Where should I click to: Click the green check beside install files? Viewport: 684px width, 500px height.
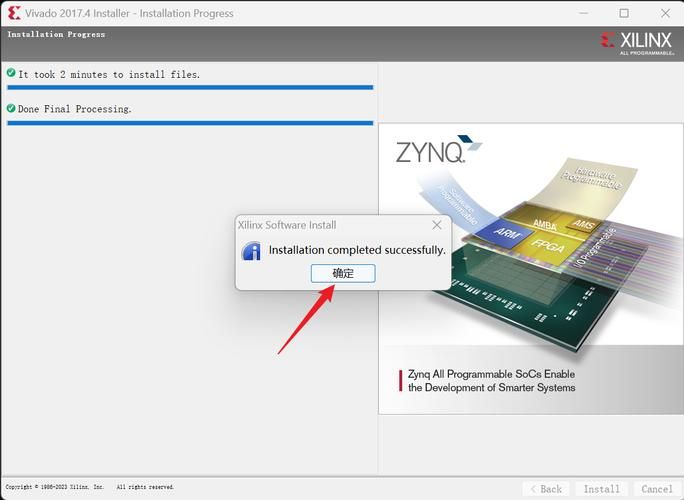[11, 73]
